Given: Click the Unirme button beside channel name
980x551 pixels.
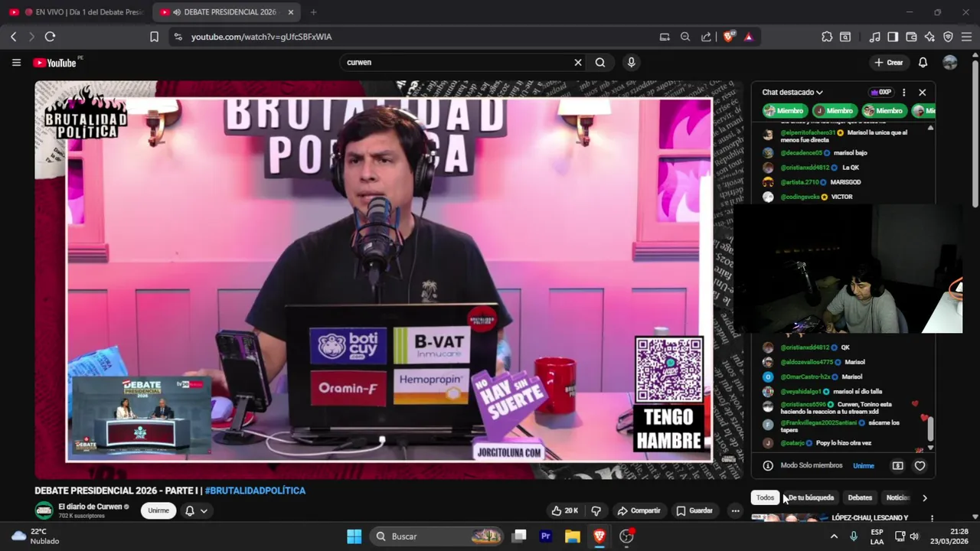Looking at the screenshot, I should (158, 510).
